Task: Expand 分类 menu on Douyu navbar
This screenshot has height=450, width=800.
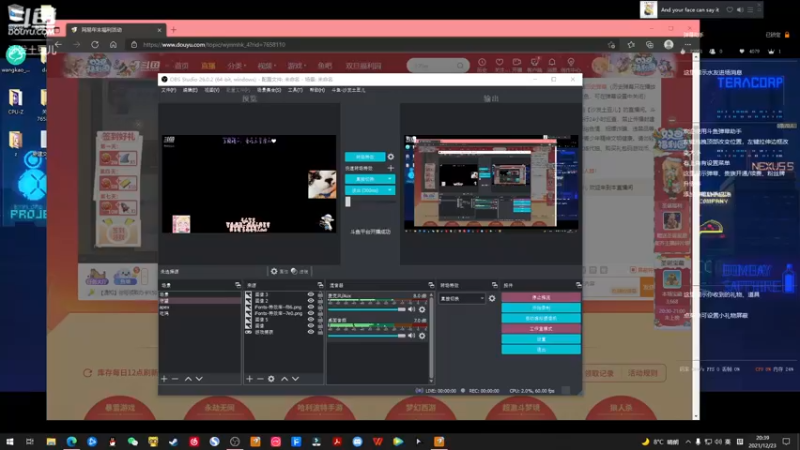Action: [x=236, y=66]
